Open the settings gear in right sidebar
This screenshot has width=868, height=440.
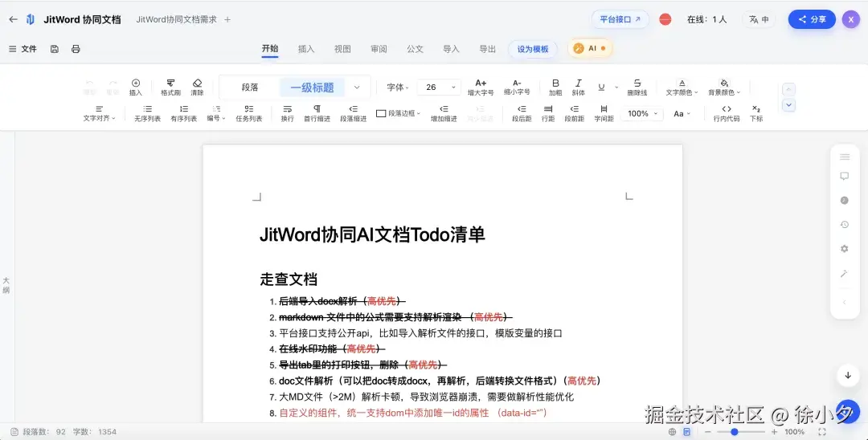(x=844, y=249)
